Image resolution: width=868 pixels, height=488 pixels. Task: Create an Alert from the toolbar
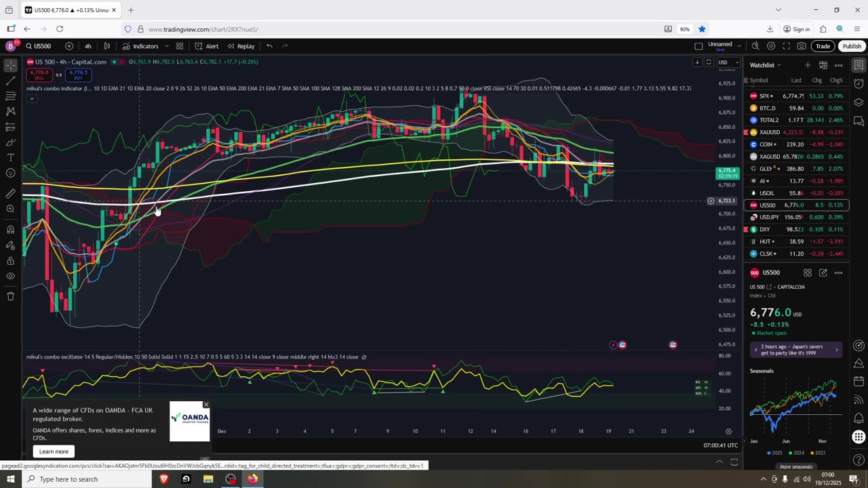point(206,46)
